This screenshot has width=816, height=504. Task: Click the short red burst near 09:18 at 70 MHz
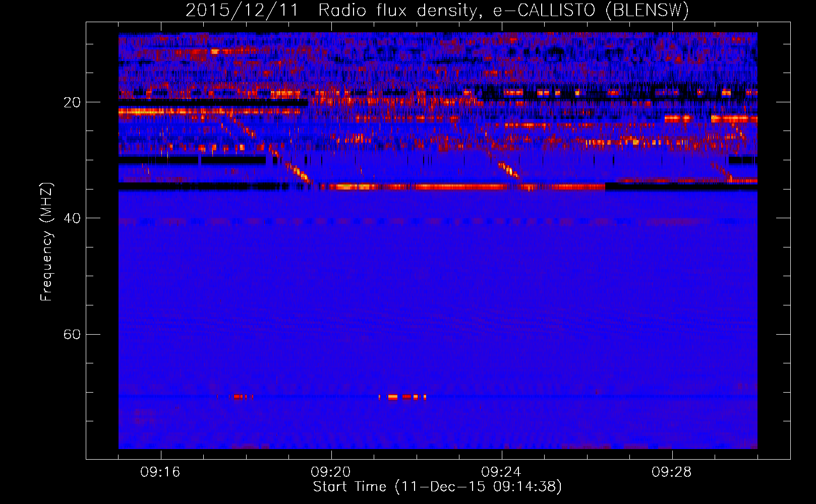coord(241,397)
